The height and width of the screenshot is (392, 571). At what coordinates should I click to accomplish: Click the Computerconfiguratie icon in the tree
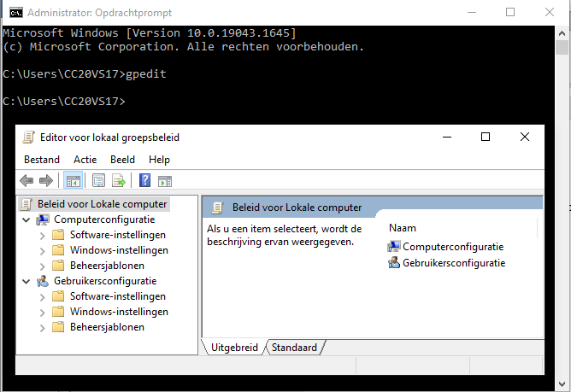pyautogui.click(x=43, y=219)
